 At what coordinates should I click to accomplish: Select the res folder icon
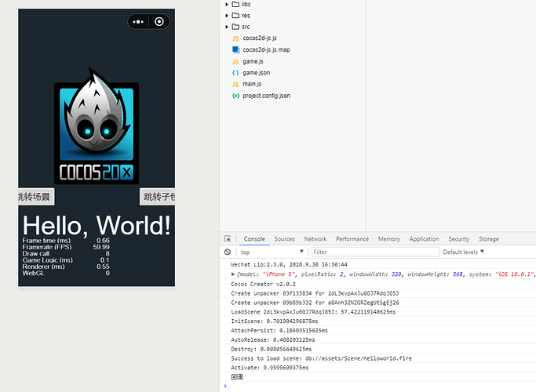coord(235,16)
